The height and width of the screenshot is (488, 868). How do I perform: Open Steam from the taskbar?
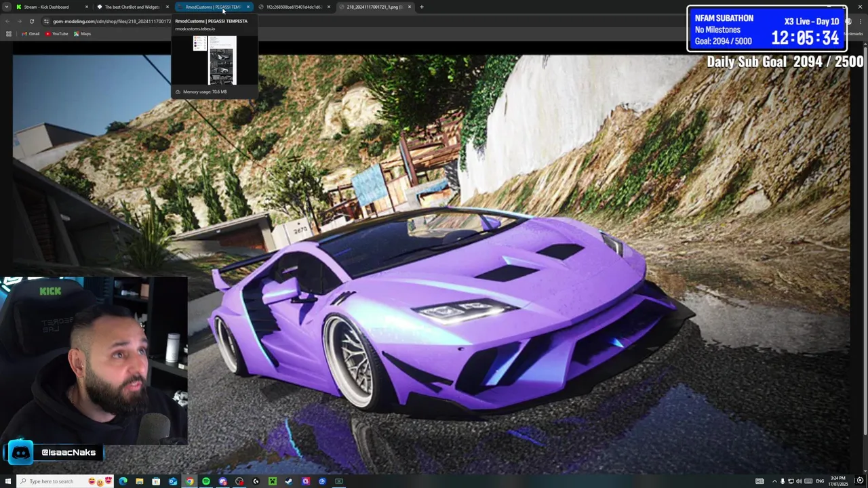pyautogui.click(x=289, y=481)
